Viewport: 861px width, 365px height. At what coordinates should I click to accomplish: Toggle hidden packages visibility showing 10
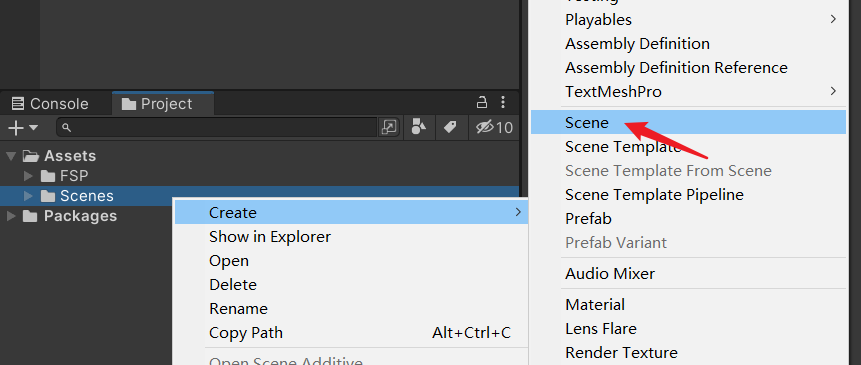(x=495, y=127)
